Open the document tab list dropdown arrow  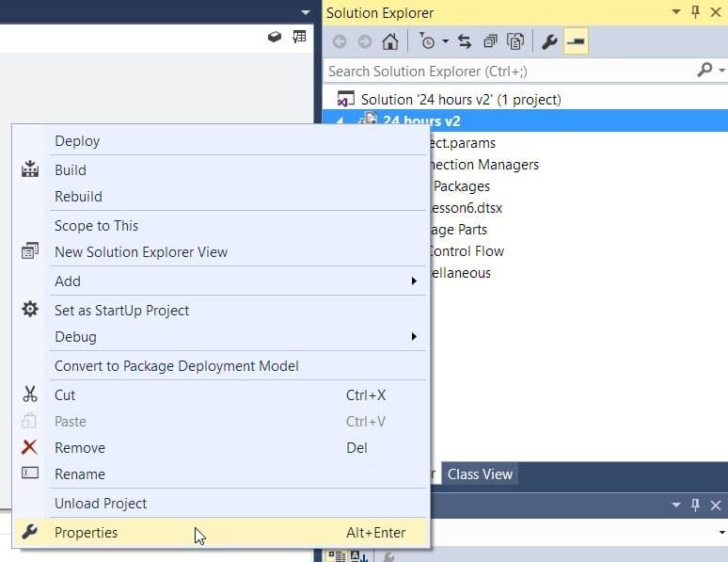305,12
